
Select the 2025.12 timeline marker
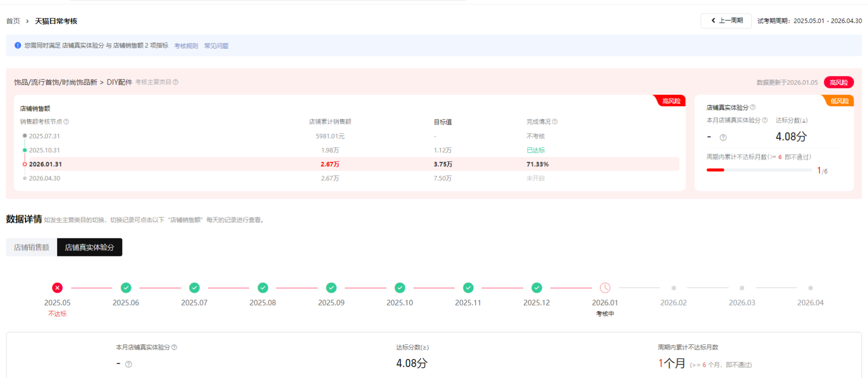click(x=536, y=288)
